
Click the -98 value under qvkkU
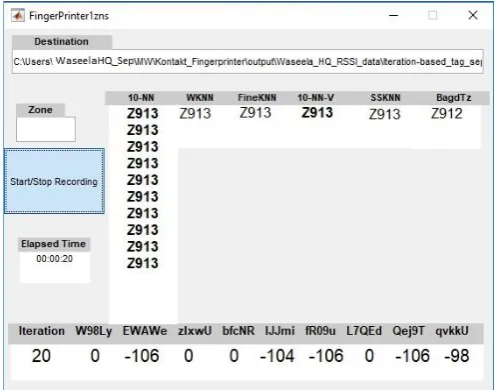coord(457,356)
